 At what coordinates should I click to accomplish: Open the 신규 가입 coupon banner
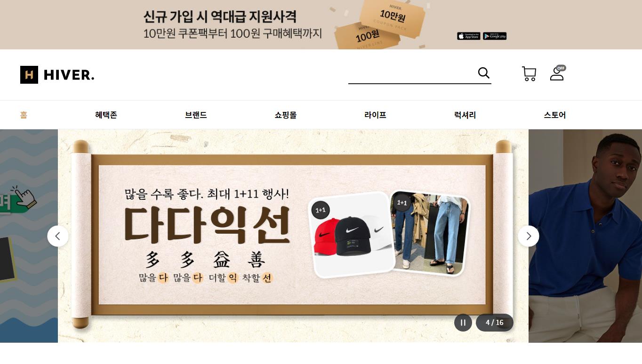pos(321,24)
